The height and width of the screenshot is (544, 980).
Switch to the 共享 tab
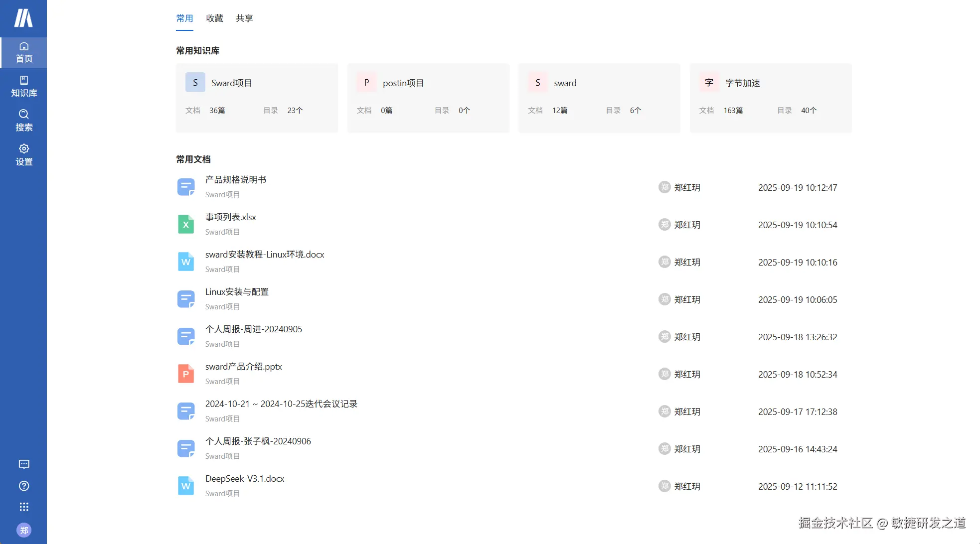click(244, 18)
